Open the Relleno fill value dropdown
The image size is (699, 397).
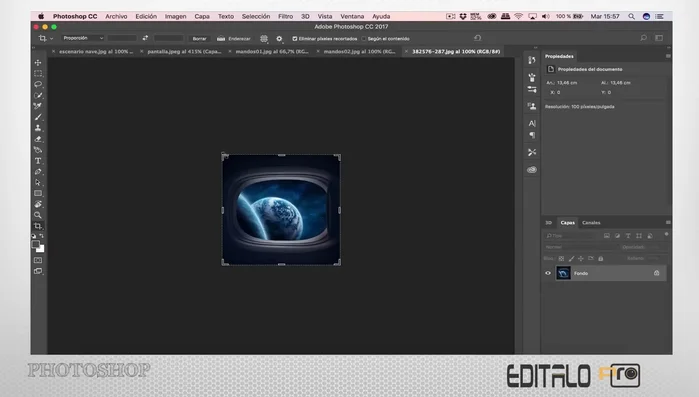(654, 258)
